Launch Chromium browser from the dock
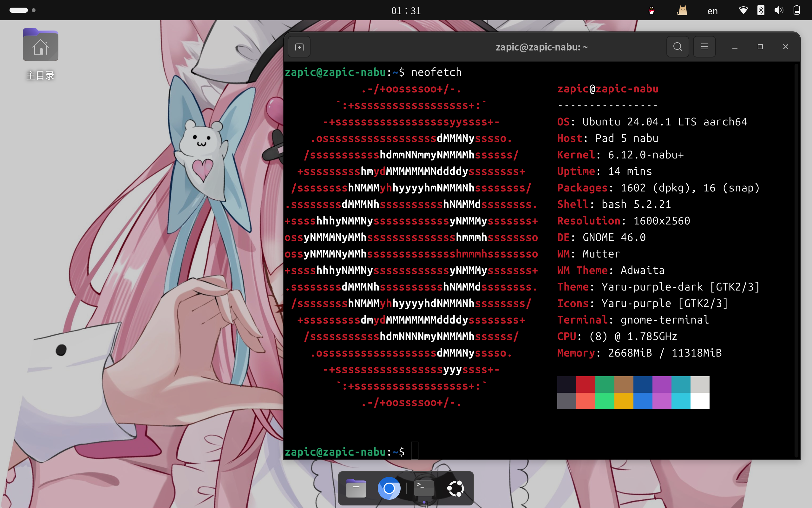The width and height of the screenshot is (812, 508). point(389,488)
